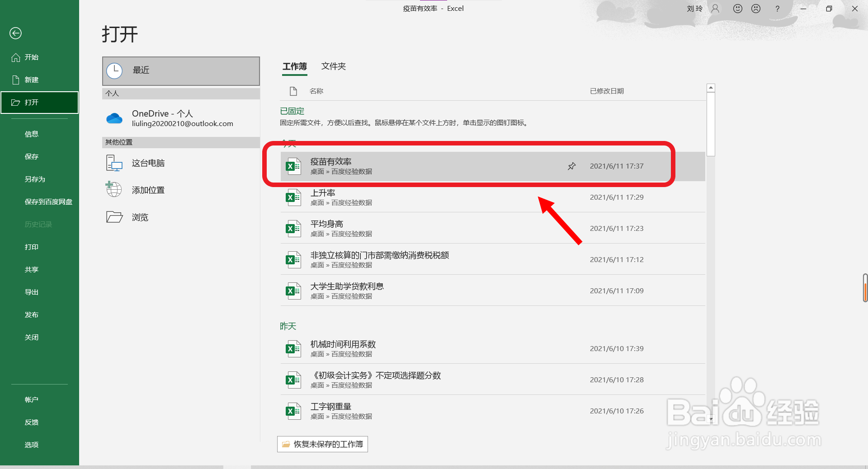
Task: Send a smile feedback via smiley icon
Action: [x=738, y=9]
